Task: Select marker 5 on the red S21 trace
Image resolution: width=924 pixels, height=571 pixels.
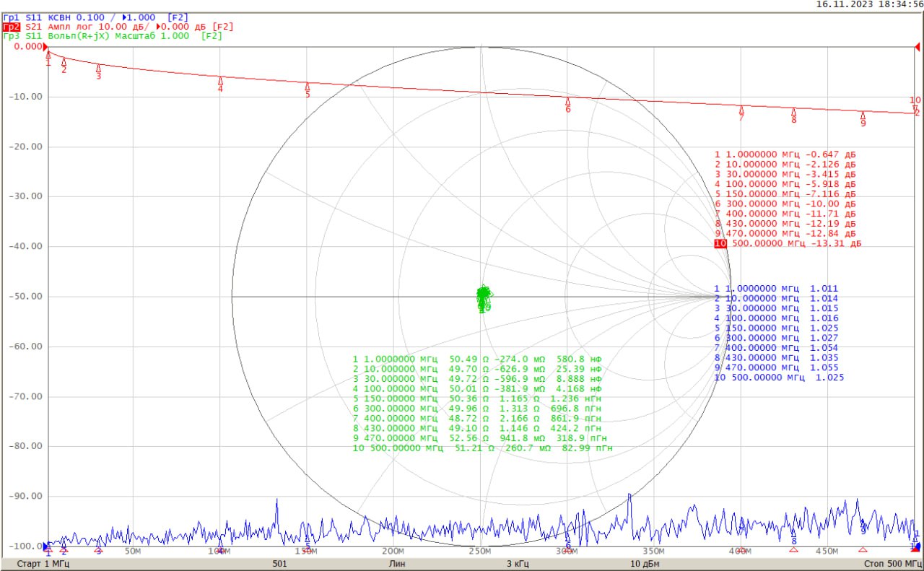Action: click(x=307, y=90)
